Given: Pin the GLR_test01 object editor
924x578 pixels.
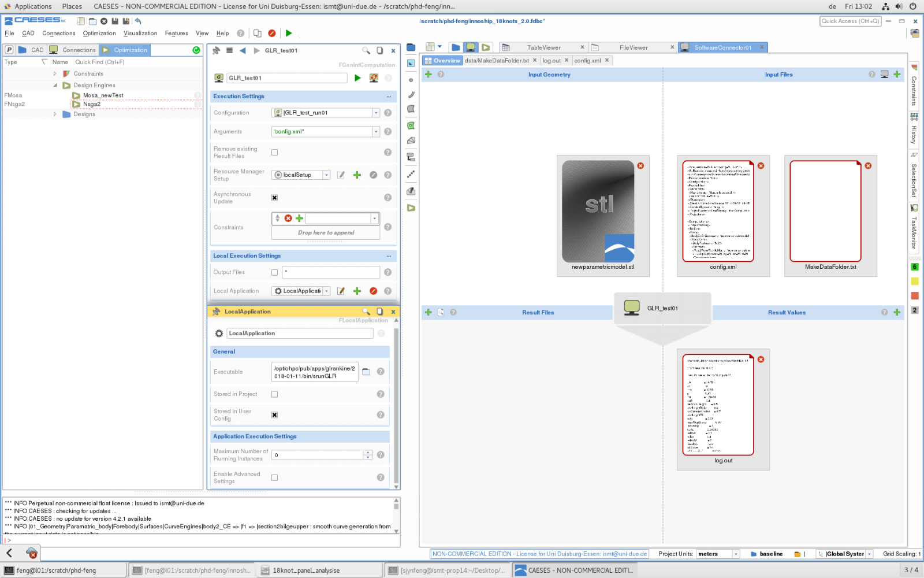Looking at the screenshot, I should pos(217,51).
